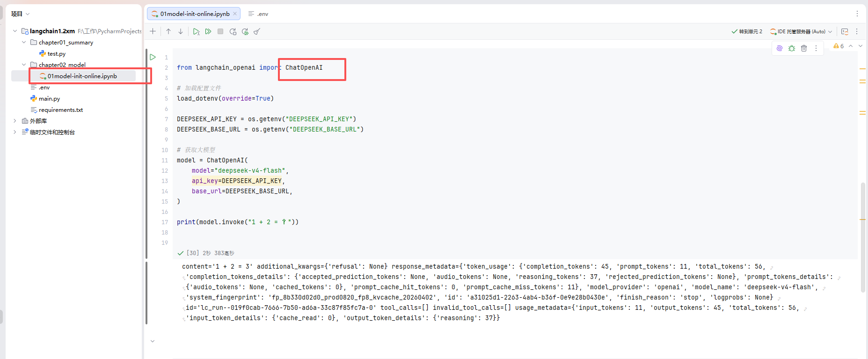Open editor tab bar options menu
This screenshot has width=868, height=359.
pyautogui.click(x=857, y=14)
